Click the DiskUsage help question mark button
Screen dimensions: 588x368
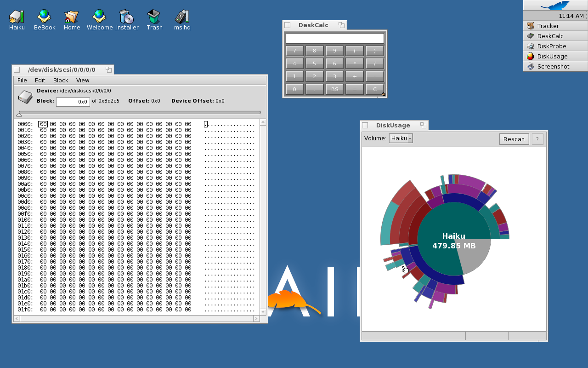pos(537,139)
